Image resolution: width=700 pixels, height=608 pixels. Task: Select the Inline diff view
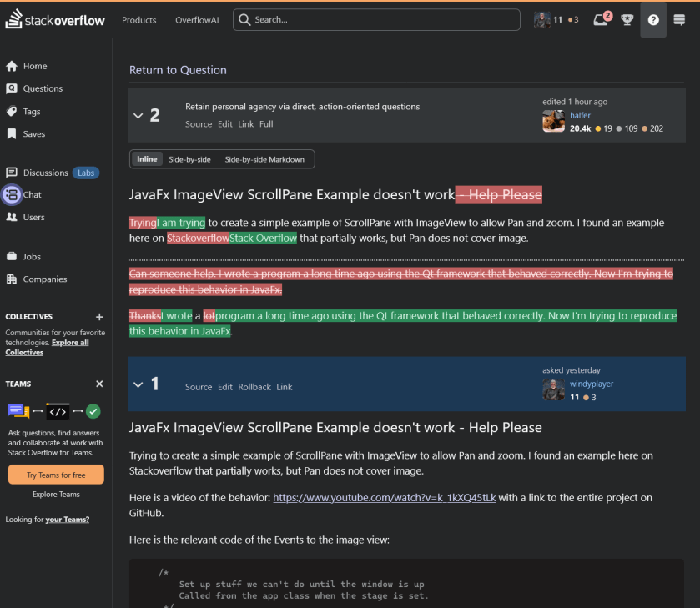[x=147, y=159]
